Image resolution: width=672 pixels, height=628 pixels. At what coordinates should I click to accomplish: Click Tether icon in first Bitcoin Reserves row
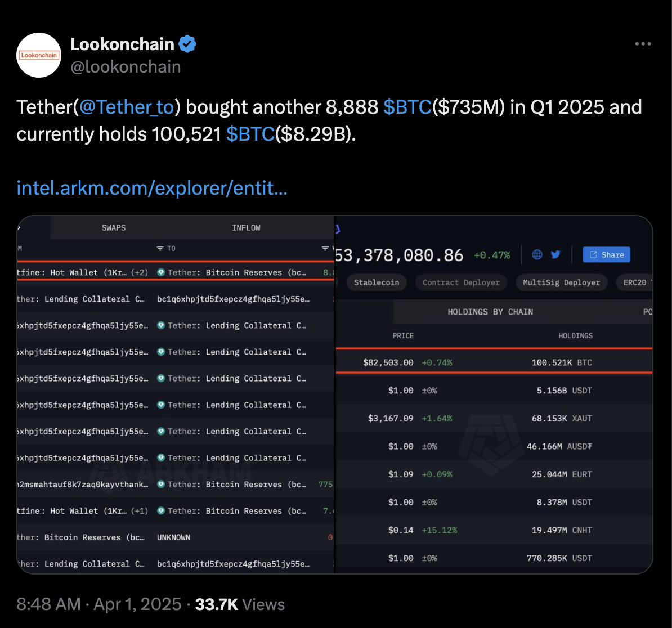[x=162, y=272]
